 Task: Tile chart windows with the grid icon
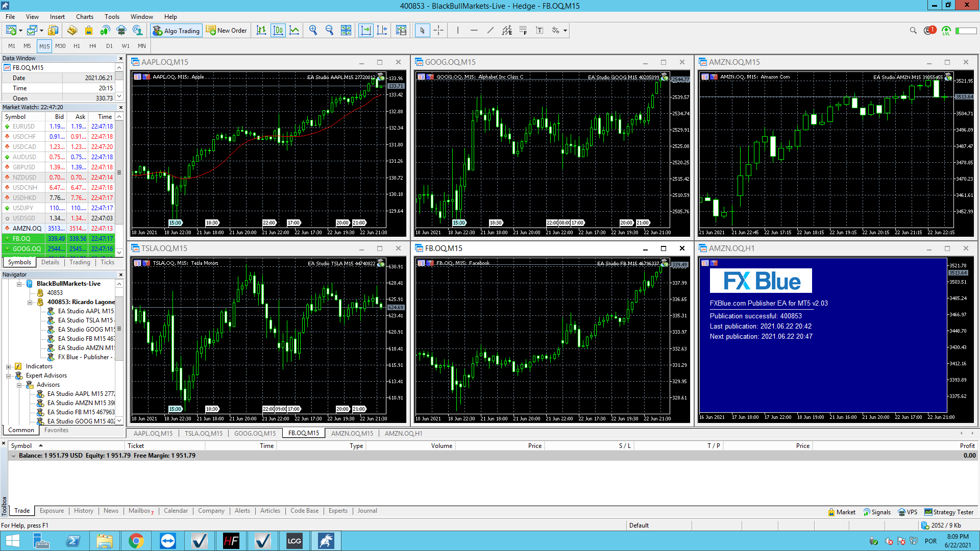[346, 31]
